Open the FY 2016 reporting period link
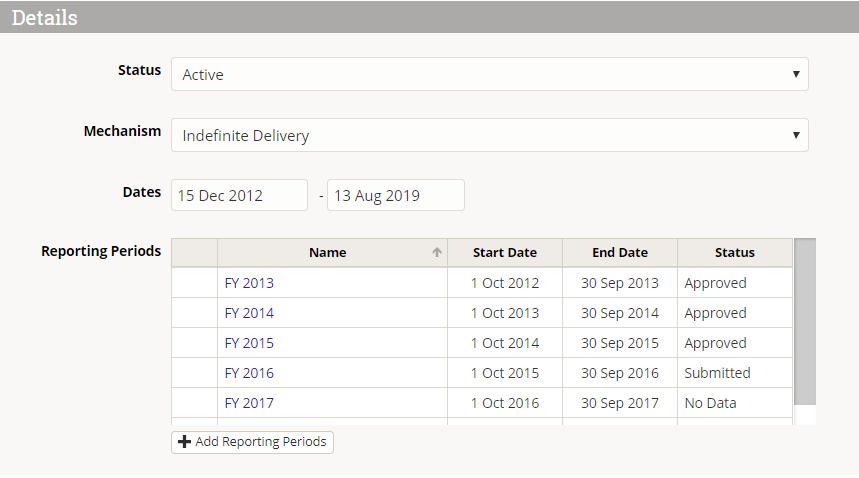 [x=249, y=373]
